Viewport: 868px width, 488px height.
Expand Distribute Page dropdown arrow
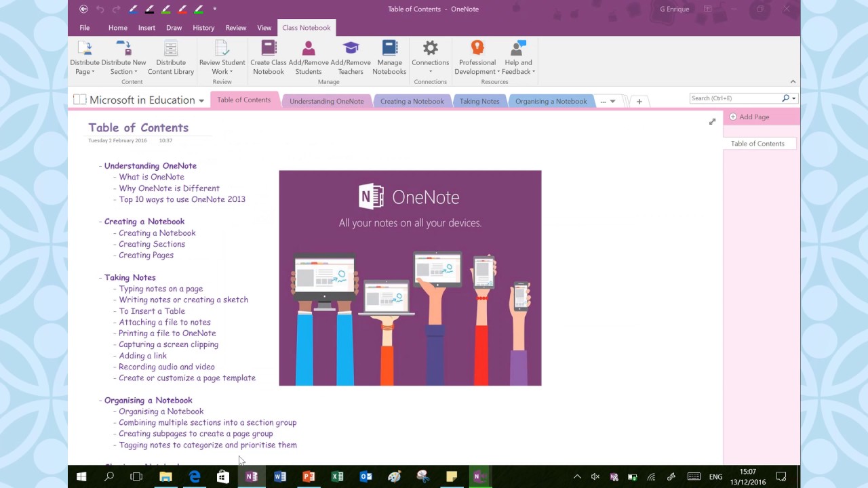point(93,72)
